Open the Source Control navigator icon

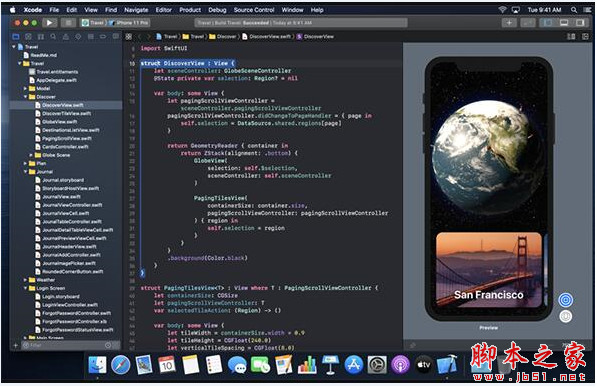pos(29,37)
